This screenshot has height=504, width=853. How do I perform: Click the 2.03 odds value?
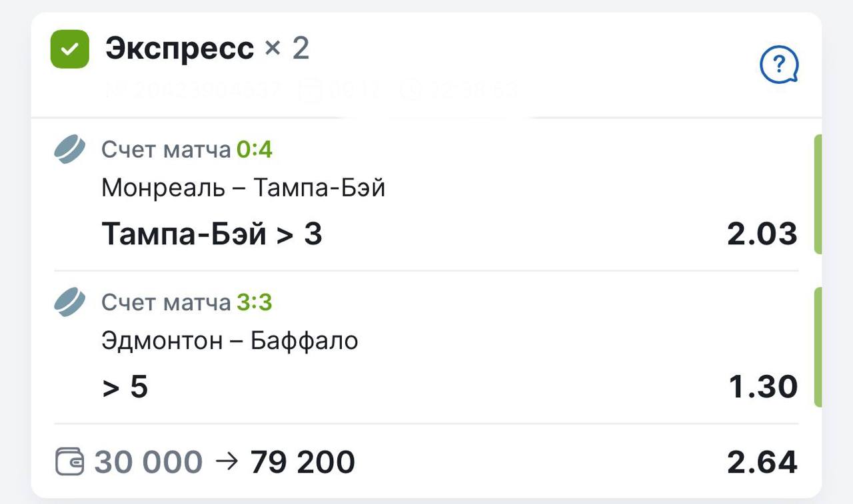point(762,234)
